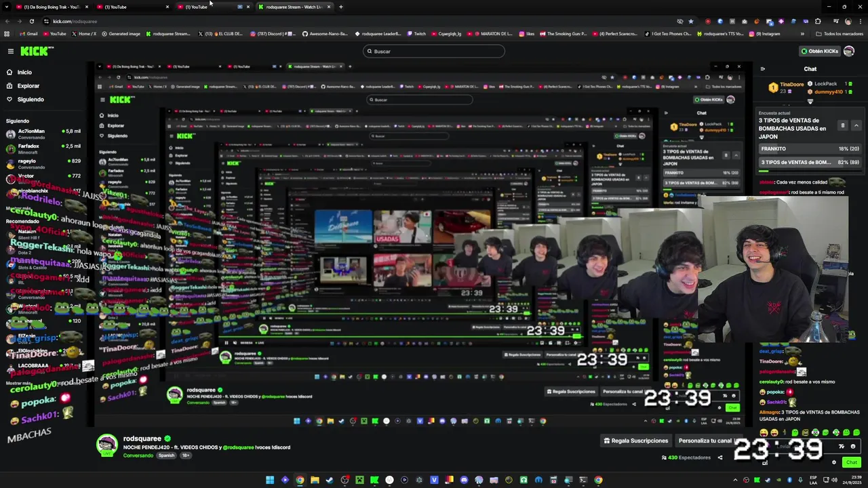
Task: Click the chat translate icon
Action: point(842,447)
